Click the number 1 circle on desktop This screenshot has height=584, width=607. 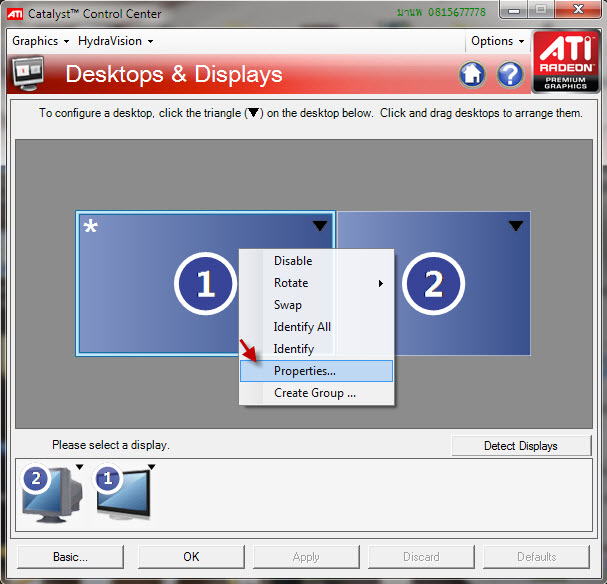(x=205, y=283)
